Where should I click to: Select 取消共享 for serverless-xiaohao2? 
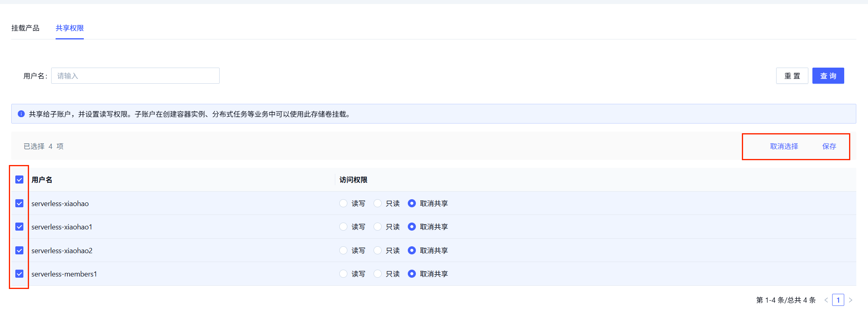pyautogui.click(x=411, y=250)
